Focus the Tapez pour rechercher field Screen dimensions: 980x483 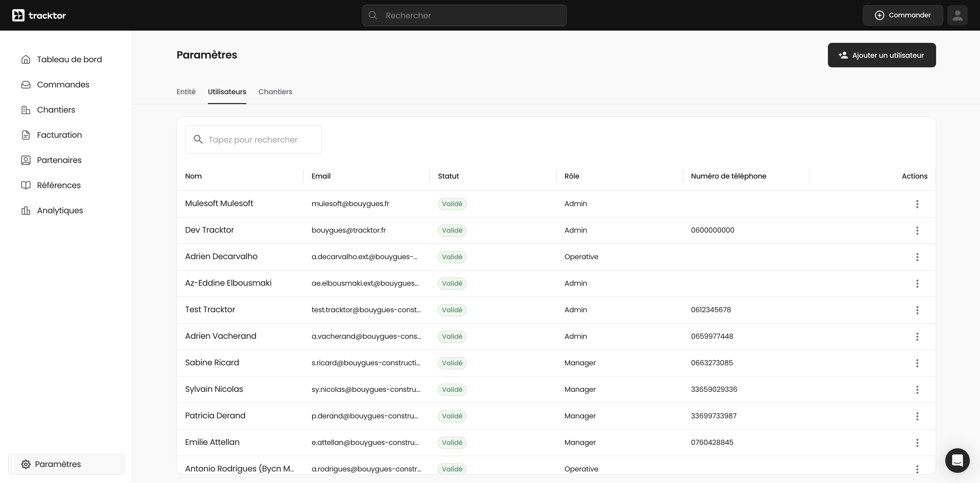[x=254, y=139]
